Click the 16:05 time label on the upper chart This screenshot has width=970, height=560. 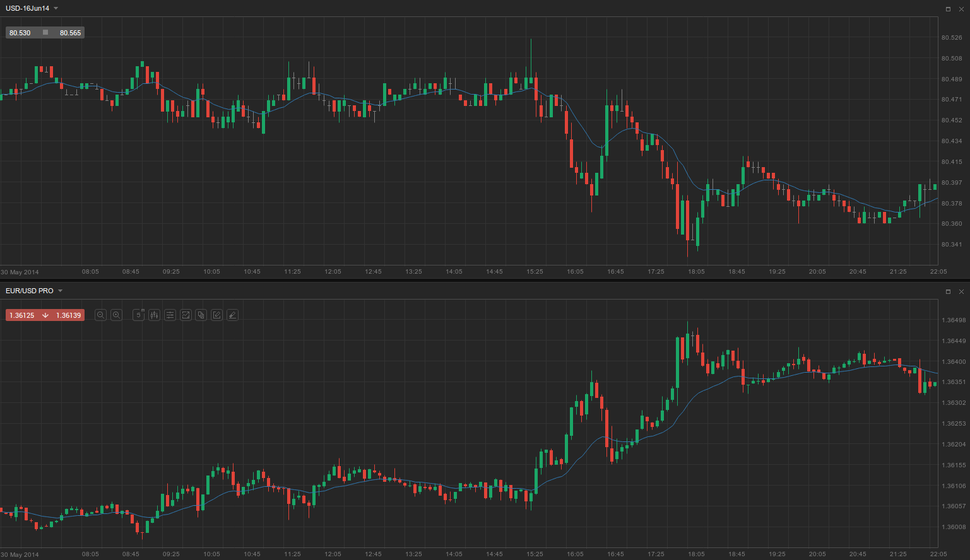(x=575, y=272)
